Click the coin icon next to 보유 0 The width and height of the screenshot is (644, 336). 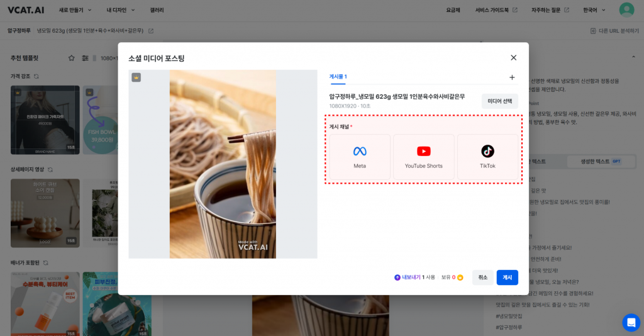460,277
